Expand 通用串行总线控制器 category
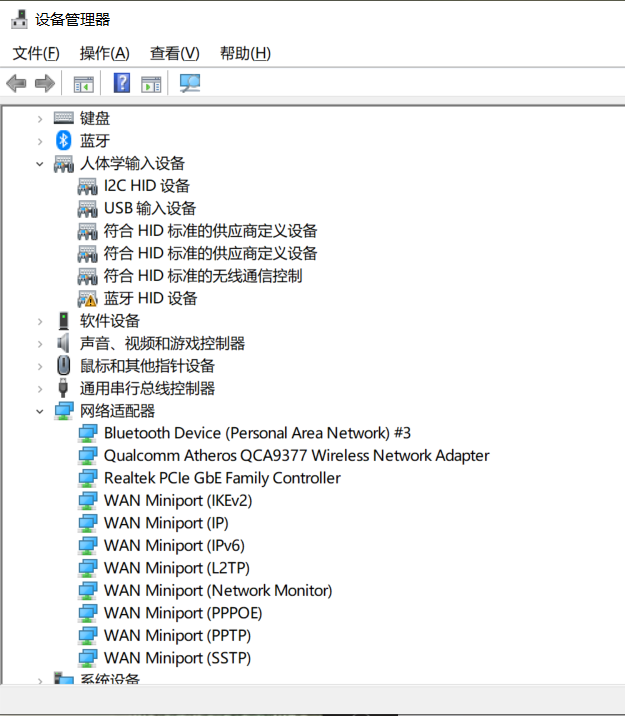This screenshot has height=716, width=625. [40, 389]
